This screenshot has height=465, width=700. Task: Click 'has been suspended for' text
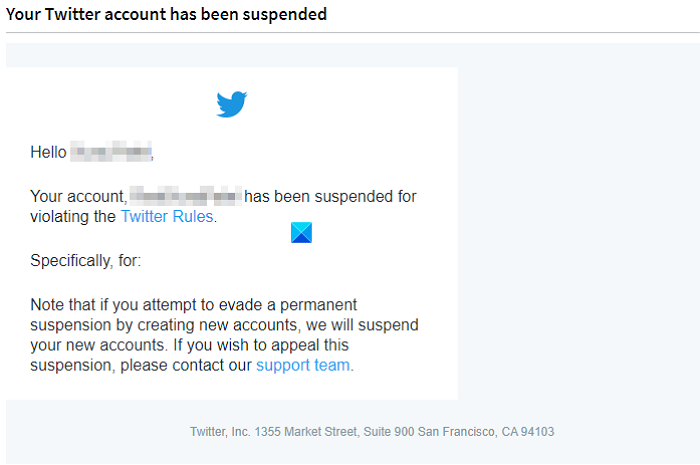point(330,196)
